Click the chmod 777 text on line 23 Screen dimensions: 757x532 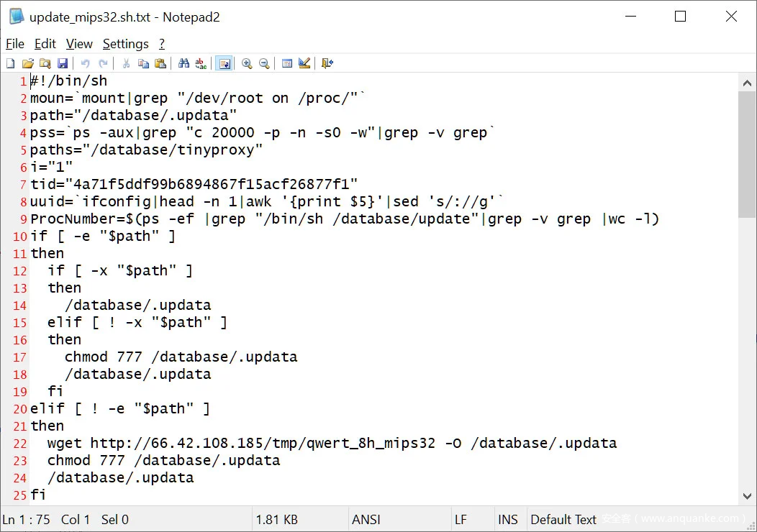[86, 460]
